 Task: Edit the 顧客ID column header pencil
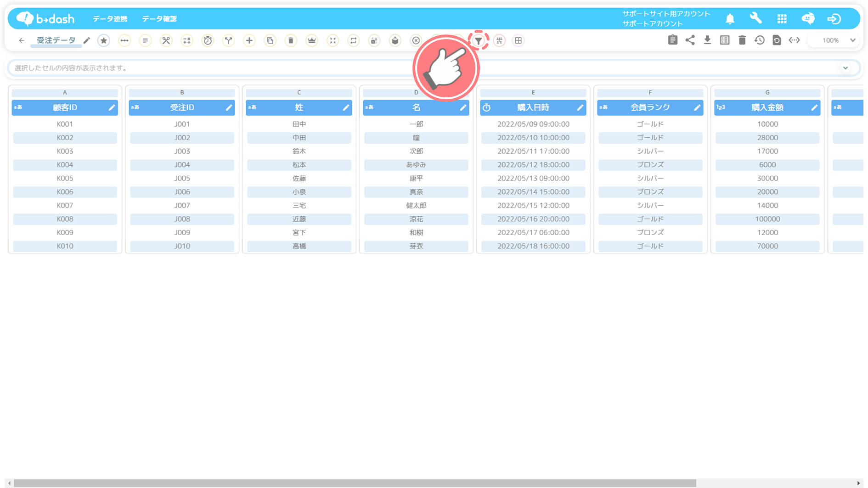coord(112,107)
